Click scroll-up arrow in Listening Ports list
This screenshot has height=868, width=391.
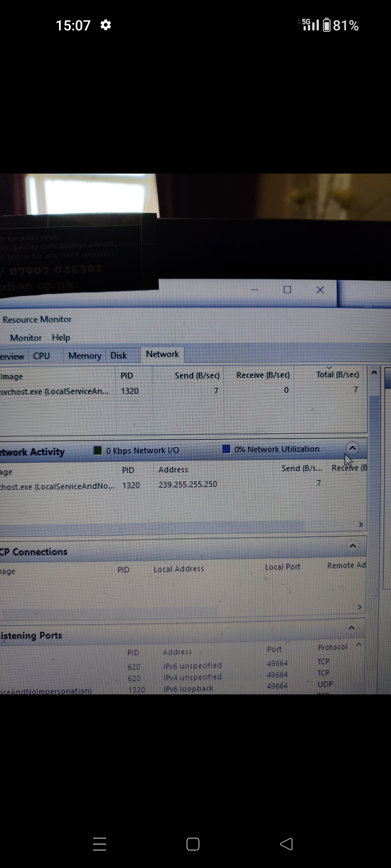359,644
